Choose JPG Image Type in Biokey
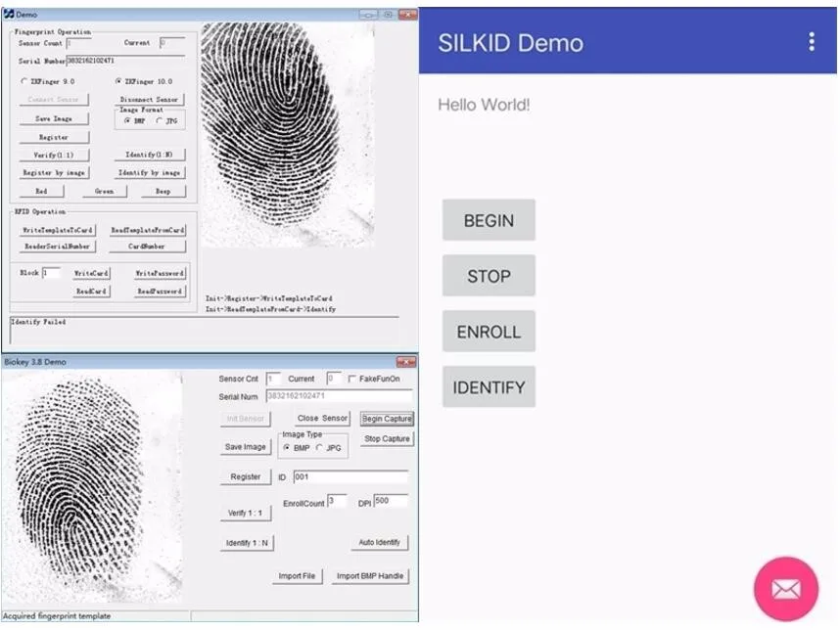Screen dimensions: 840x630 tap(320, 447)
